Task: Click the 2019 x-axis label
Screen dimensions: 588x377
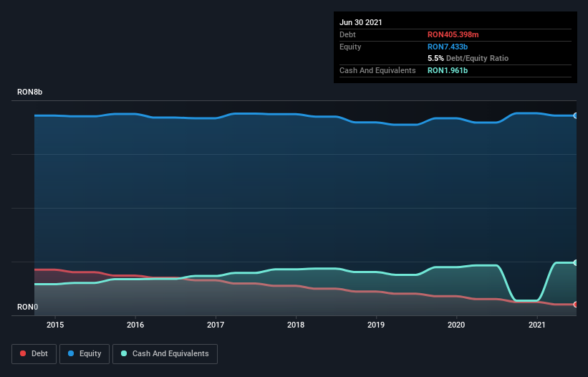Action: [x=376, y=325]
